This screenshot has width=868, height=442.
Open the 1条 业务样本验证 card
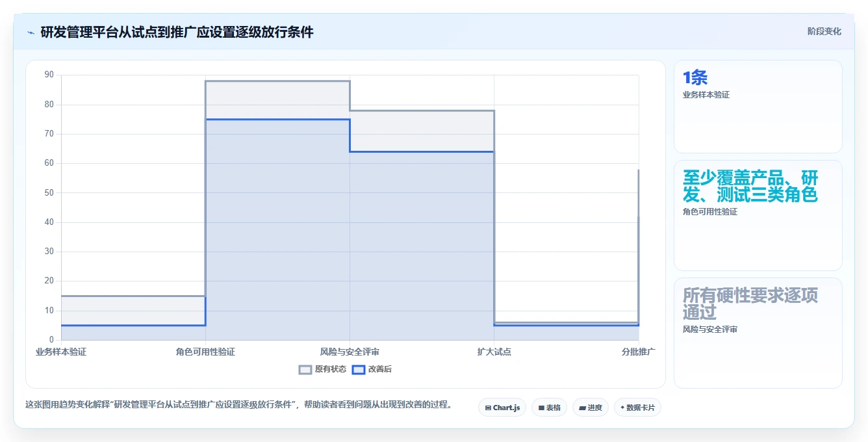pyautogui.click(x=758, y=107)
